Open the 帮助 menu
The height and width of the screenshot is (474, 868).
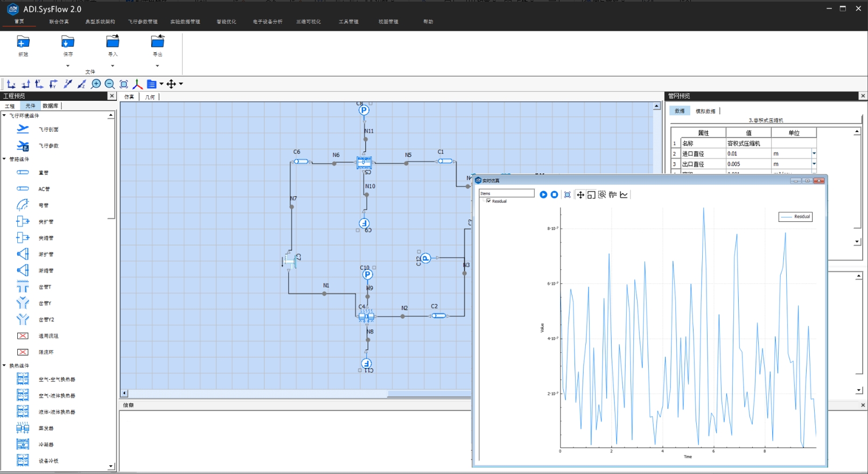pos(428,22)
